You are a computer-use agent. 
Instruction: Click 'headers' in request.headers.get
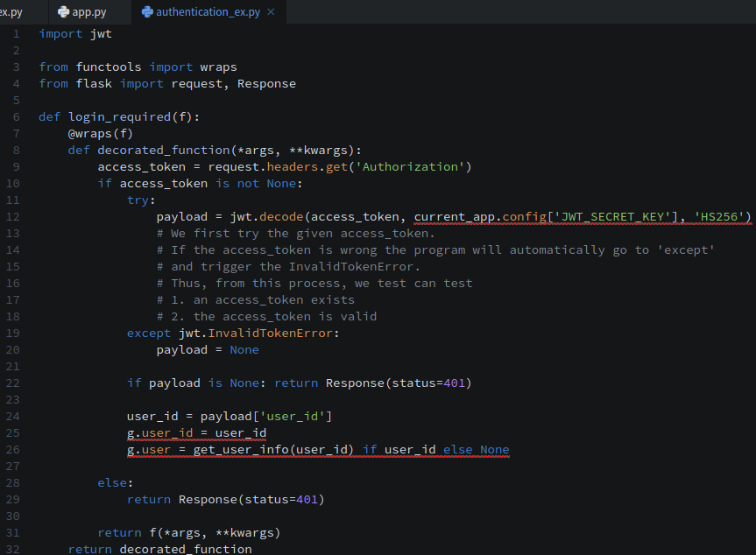293,166
